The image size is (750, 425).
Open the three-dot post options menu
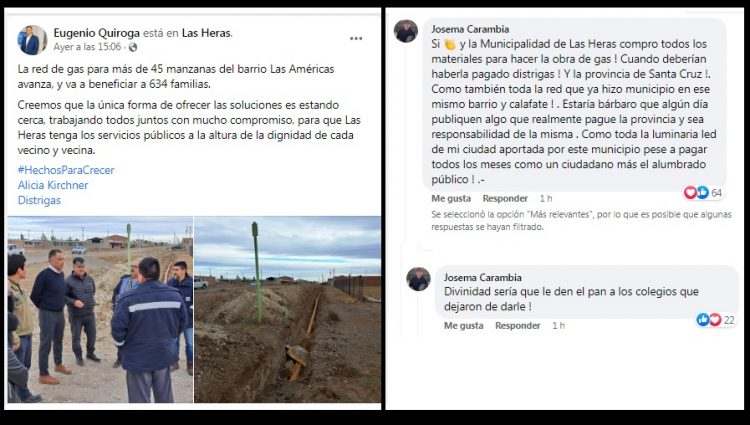pyautogui.click(x=356, y=39)
